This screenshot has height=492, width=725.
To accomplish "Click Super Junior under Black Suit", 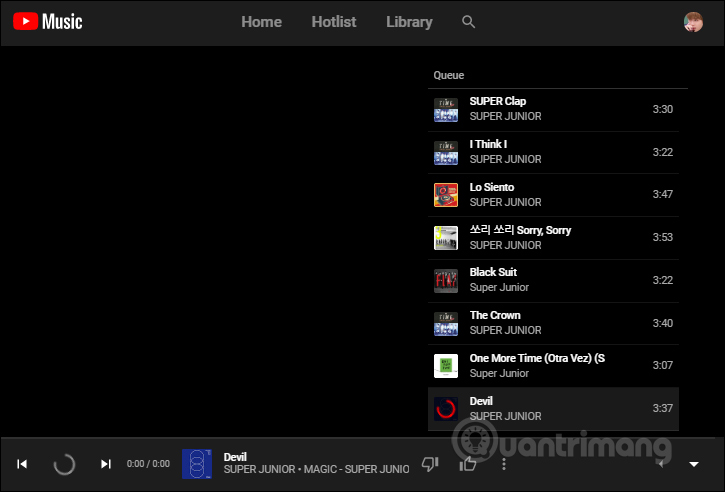I will point(499,287).
